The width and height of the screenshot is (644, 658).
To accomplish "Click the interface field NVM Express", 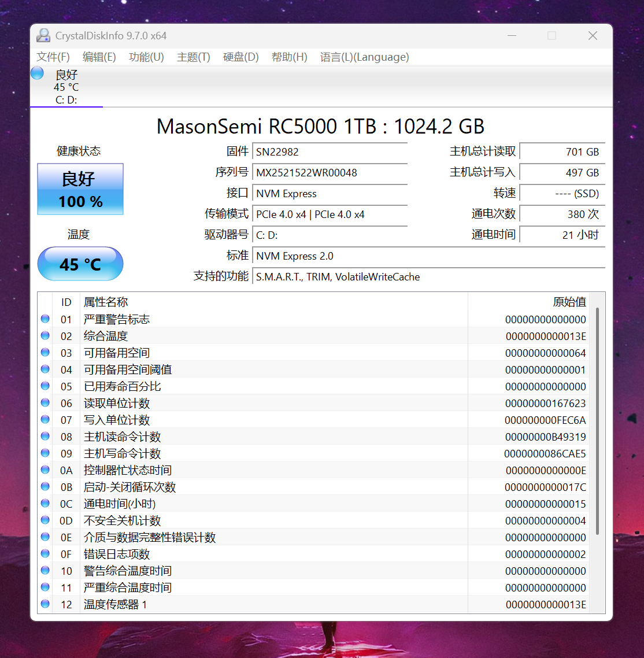I will click(330, 194).
